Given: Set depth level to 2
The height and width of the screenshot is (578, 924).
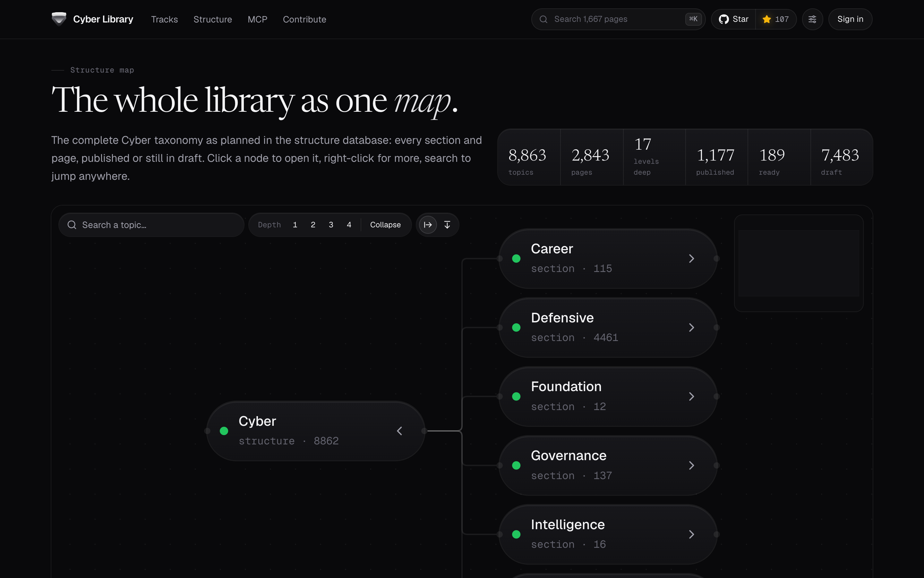Looking at the screenshot, I should point(313,225).
